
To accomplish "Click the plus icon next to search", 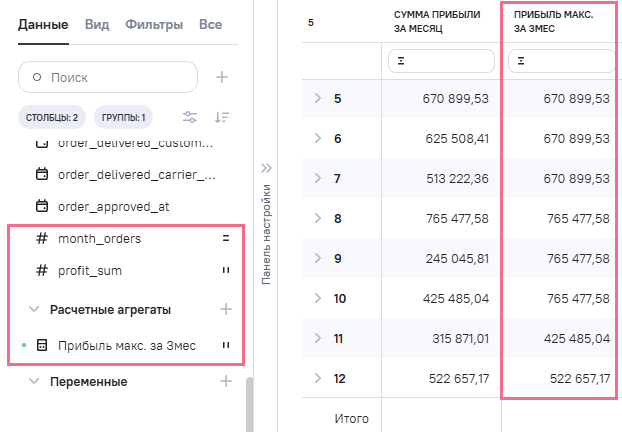I will point(222,77).
